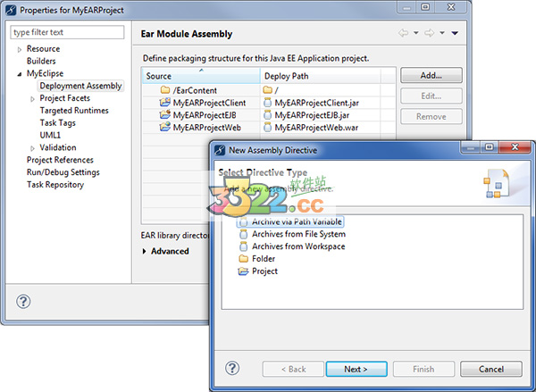Collapse the MyEclipse tree node

click(20, 74)
